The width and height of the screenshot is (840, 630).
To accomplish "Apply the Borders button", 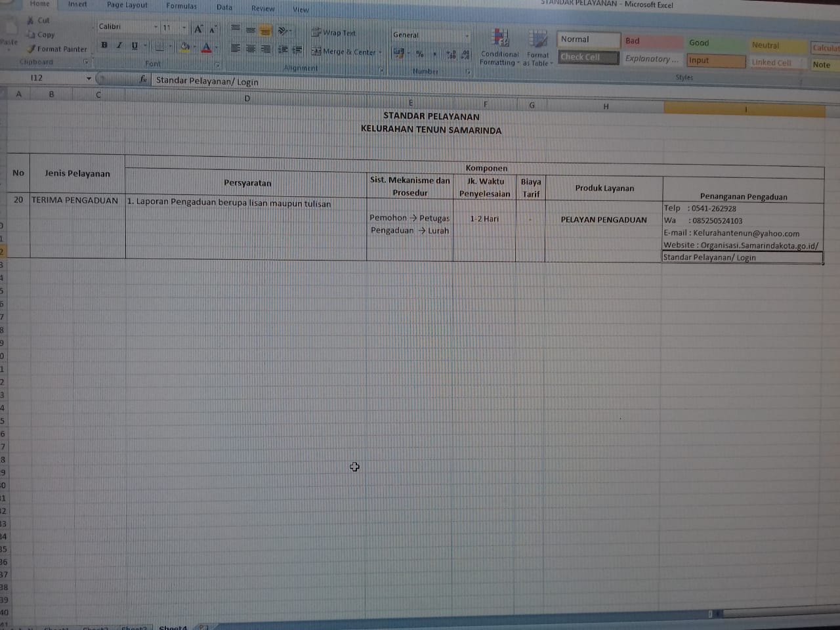I will pos(159,47).
